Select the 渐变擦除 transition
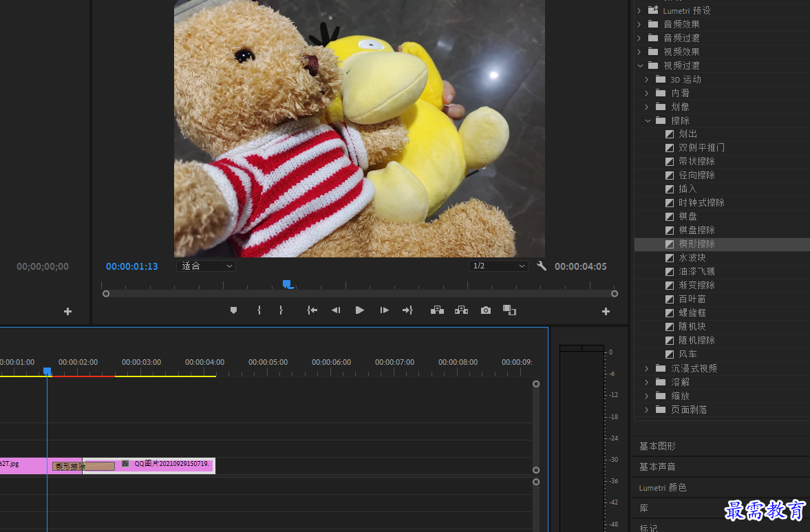 pyautogui.click(x=696, y=285)
